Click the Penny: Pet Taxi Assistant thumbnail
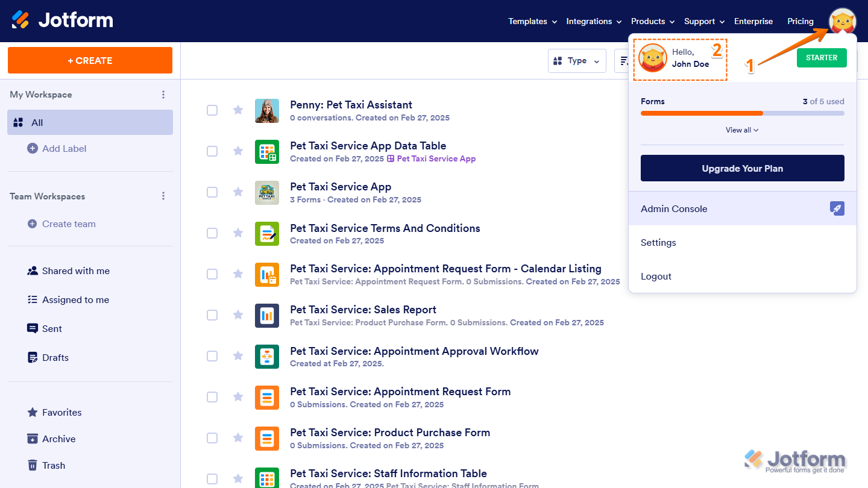The height and width of the screenshot is (488, 868). tap(267, 110)
